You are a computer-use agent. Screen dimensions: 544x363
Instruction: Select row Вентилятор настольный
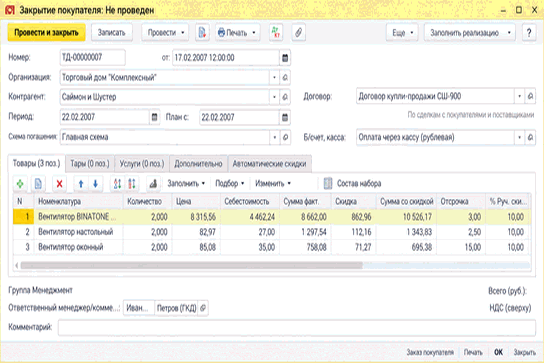tap(272, 232)
